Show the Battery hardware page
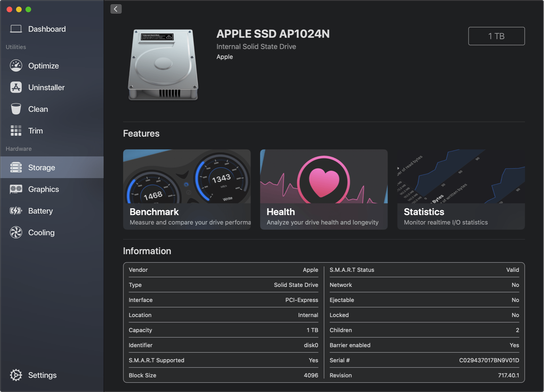544x392 pixels. tap(52, 211)
